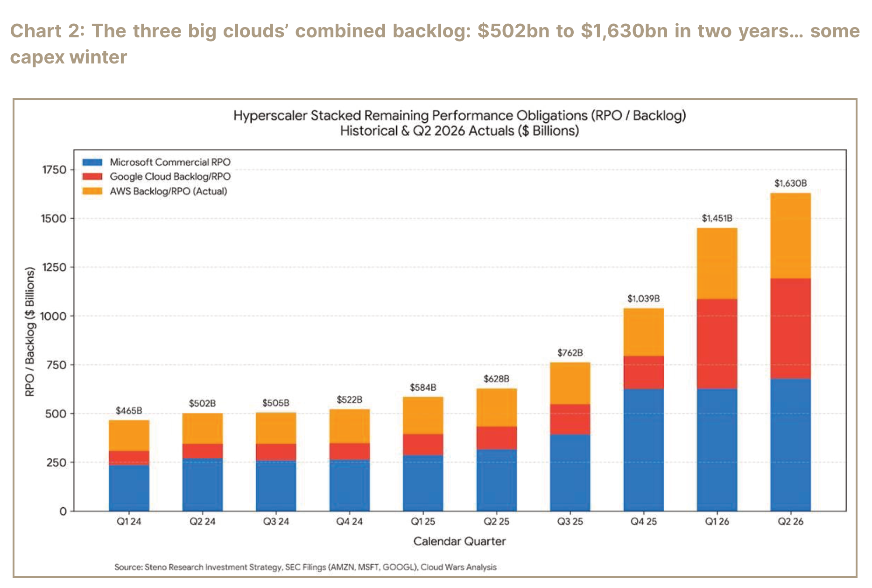Click the '$505B' bar total label
This screenshot has height=588, width=872.
tap(276, 403)
